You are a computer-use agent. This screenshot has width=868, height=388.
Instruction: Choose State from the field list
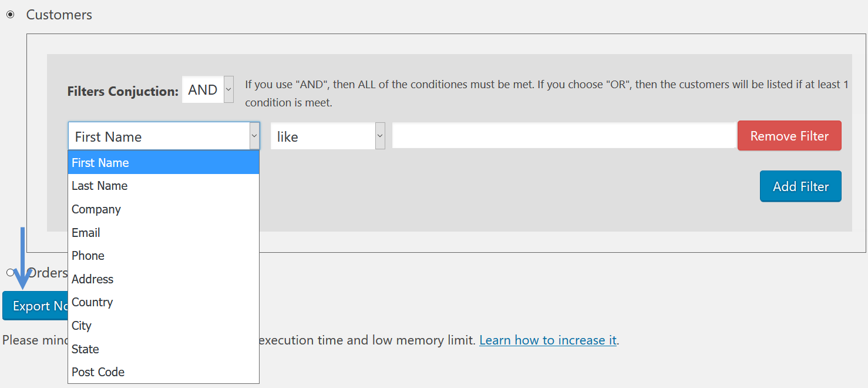pos(164,349)
